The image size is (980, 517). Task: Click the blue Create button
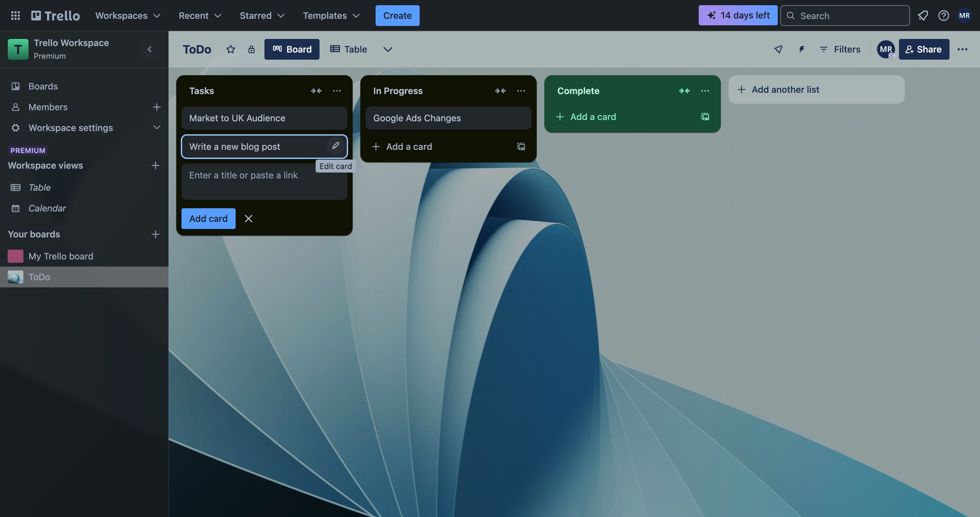397,16
